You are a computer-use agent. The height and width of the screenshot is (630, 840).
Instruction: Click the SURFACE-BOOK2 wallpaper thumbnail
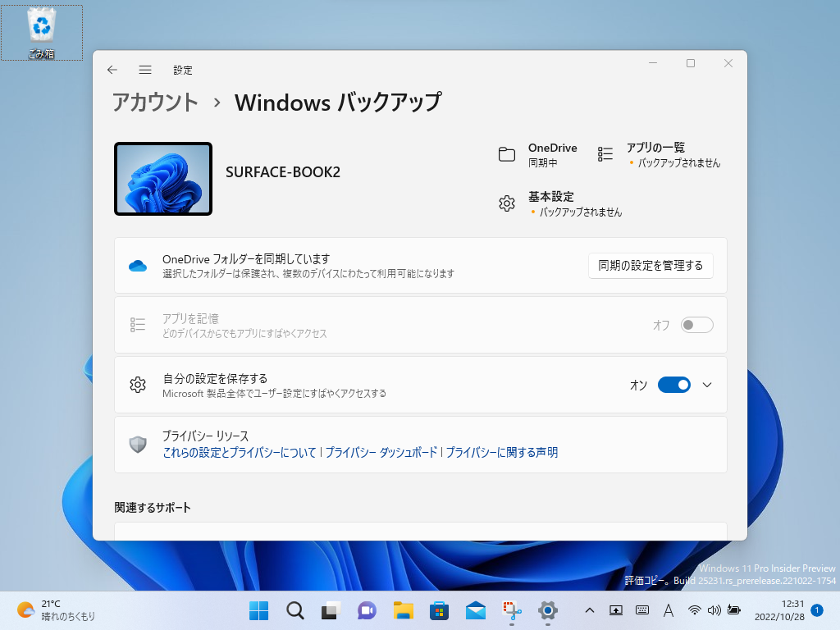coord(163,178)
